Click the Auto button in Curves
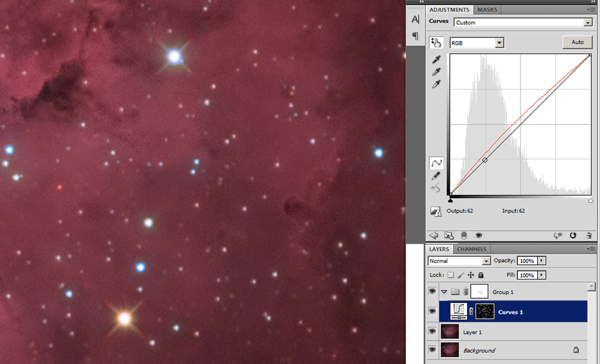Viewport: 609px width, 364px height. point(577,43)
